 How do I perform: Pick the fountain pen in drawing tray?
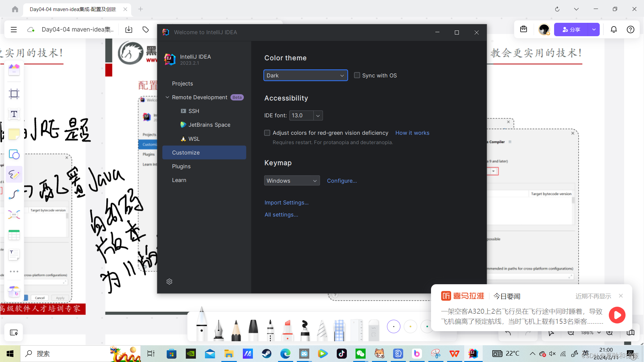coord(218,330)
